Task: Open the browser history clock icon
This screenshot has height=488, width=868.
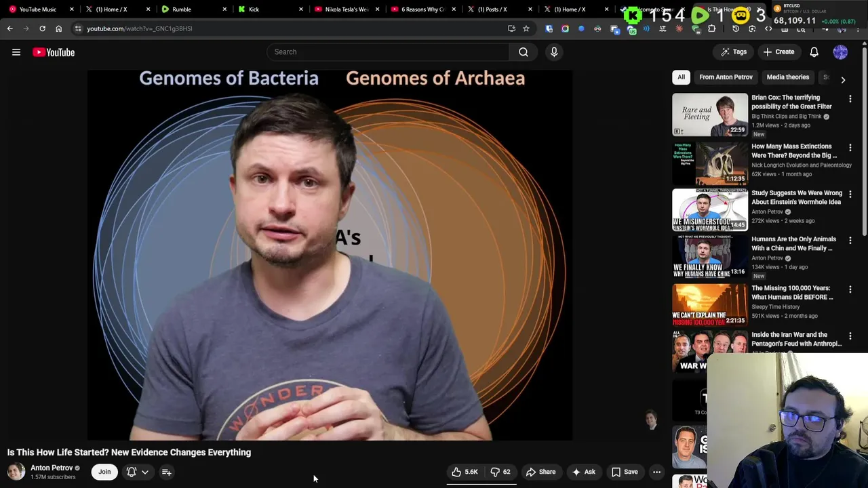Action: (736, 28)
